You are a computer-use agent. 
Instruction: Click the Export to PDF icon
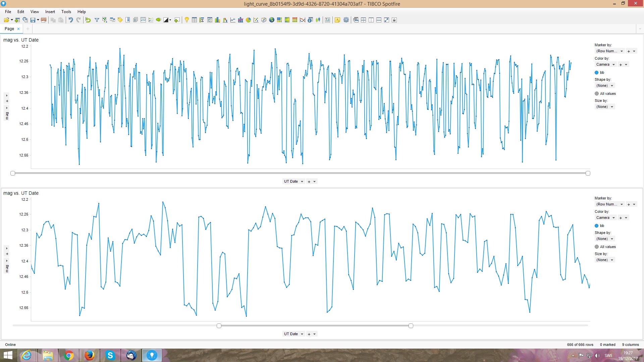click(44, 20)
